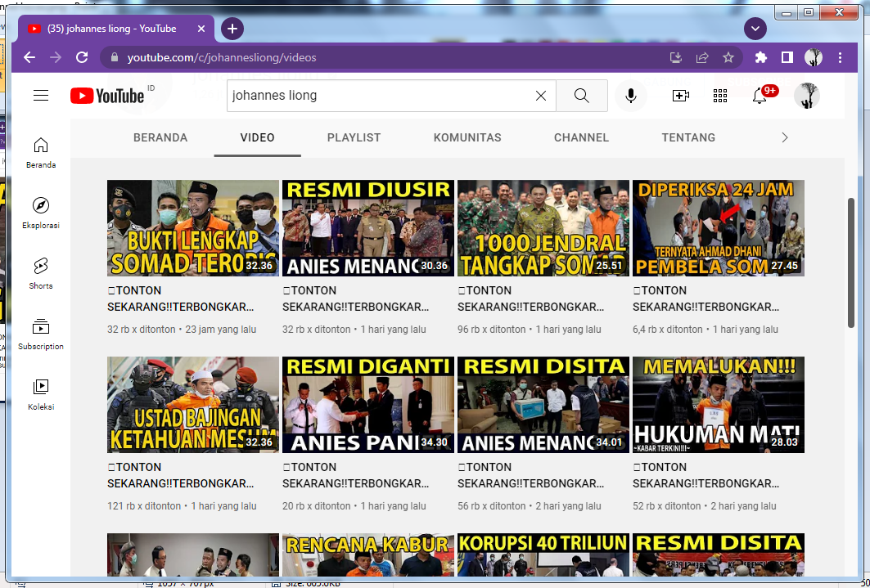Click the magnifier search button
This screenshot has height=588, width=870.
tap(581, 96)
